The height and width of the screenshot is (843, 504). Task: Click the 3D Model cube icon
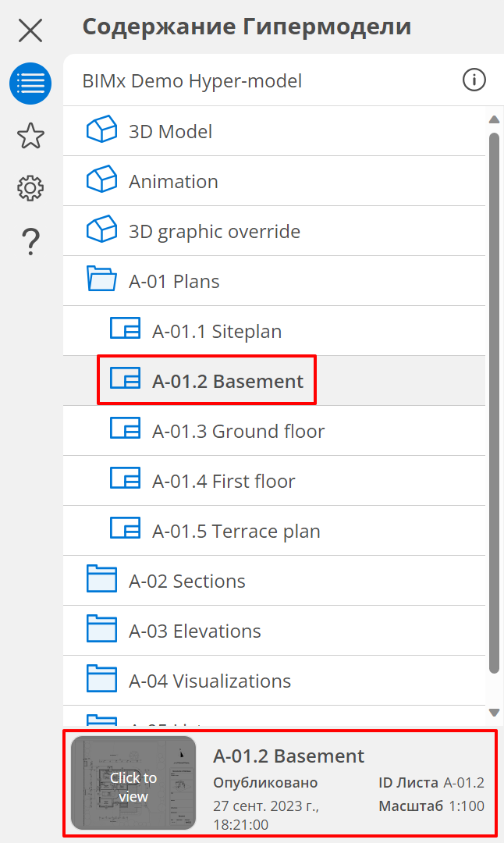(101, 130)
